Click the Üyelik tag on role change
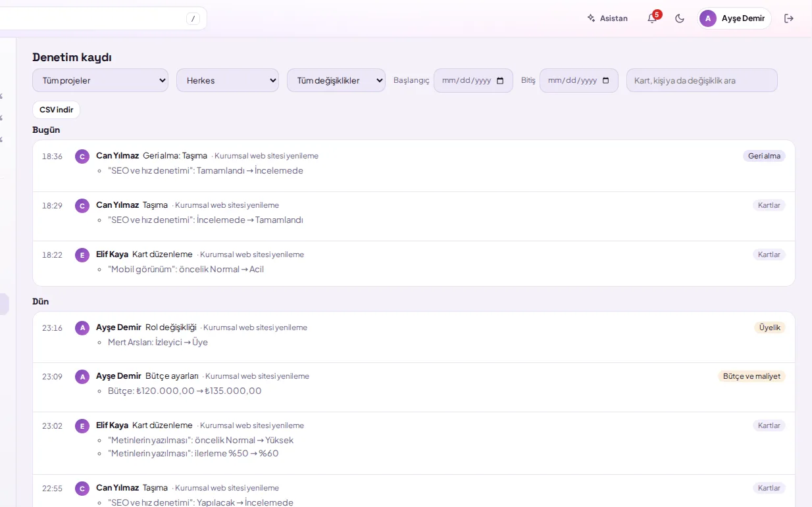The image size is (812, 507). [770, 327]
